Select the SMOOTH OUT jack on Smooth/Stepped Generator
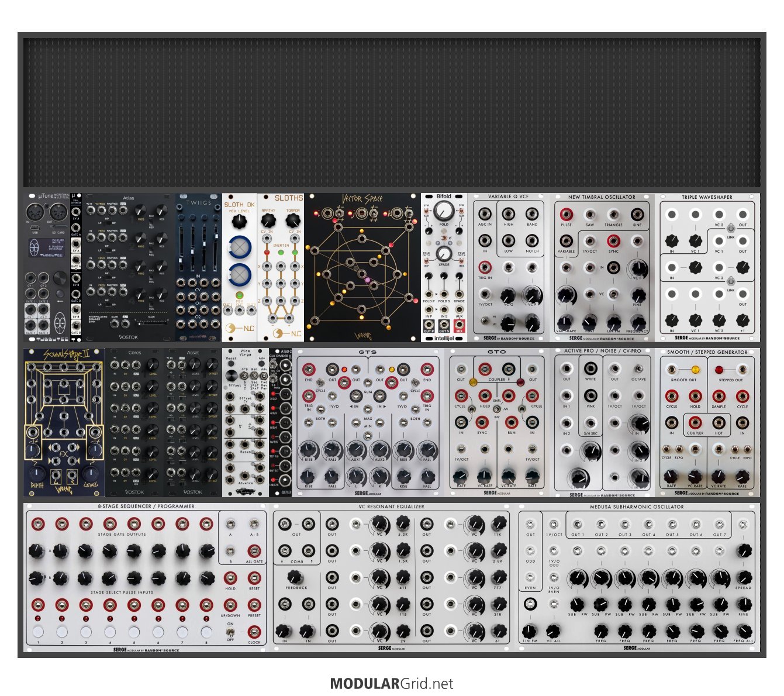Viewport: 784px width, 696px height. pyautogui.click(x=672, y=370)
